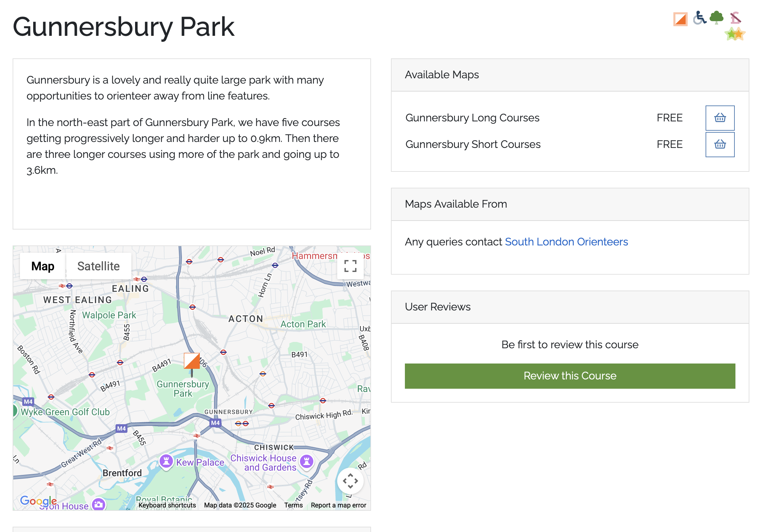758x532 pixels.
Task: Open Keyboard shortcuts on map
Action: pos(167,505)
